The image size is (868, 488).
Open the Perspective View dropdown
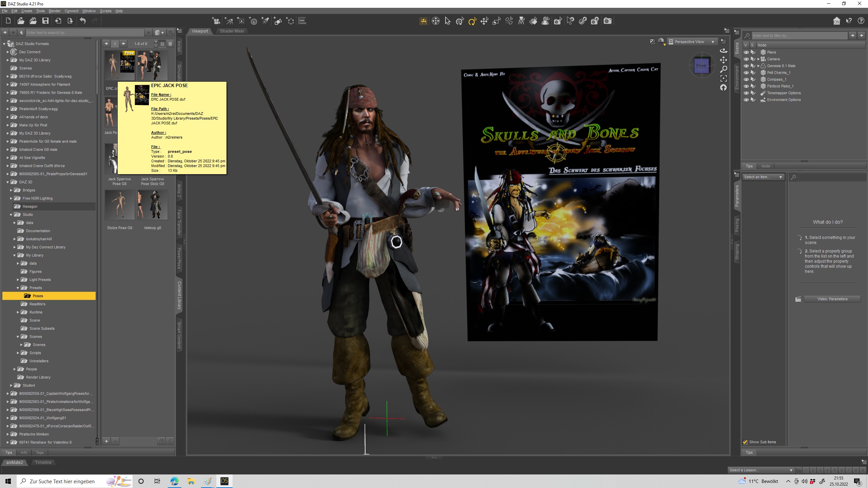point(692,42)
